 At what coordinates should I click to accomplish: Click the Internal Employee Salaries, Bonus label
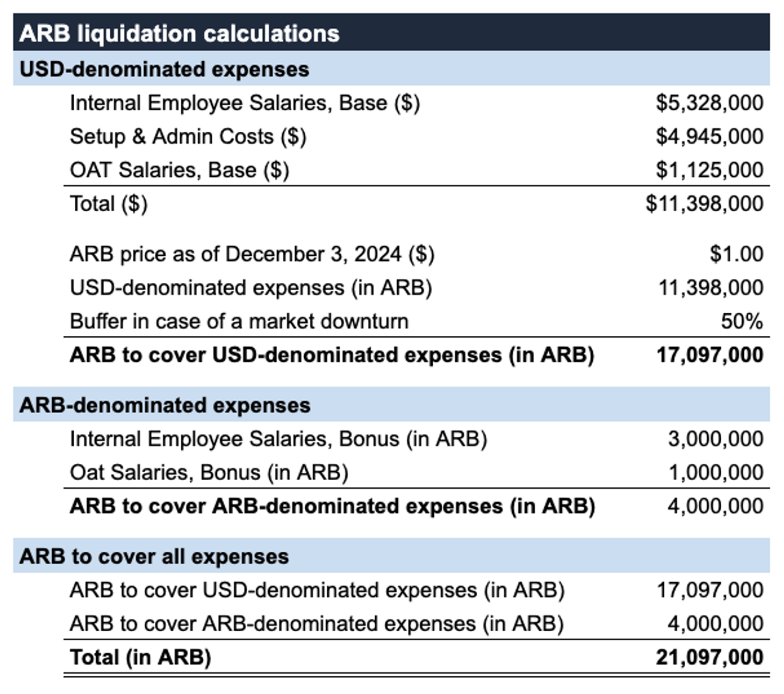tap(278, 439)
